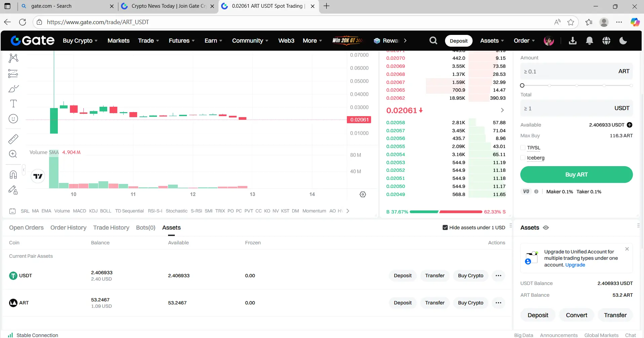The height and width of the screenshot is (338, 644).
Task: Enable the TP/SL checkbox
Action: point(523,148)
